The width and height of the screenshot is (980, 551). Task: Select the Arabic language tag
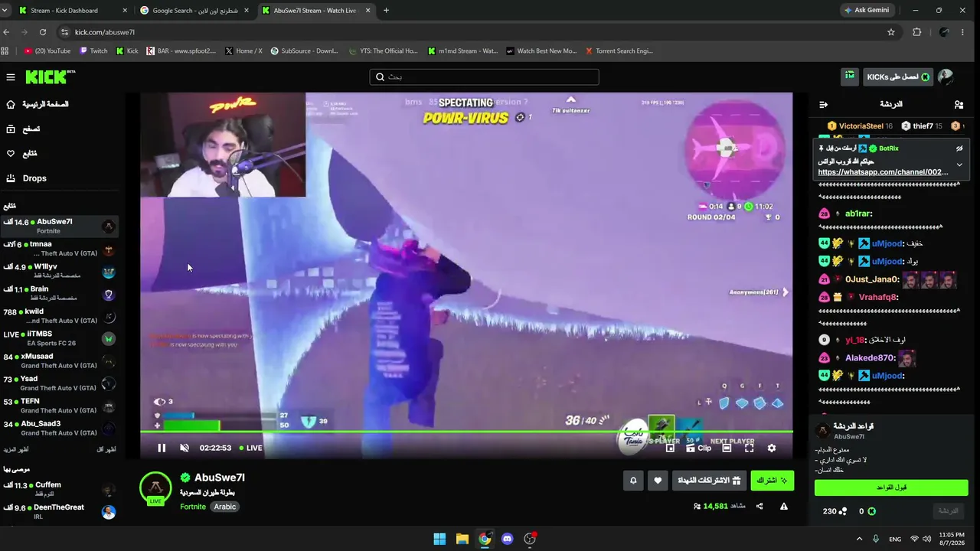coord(225,507)
